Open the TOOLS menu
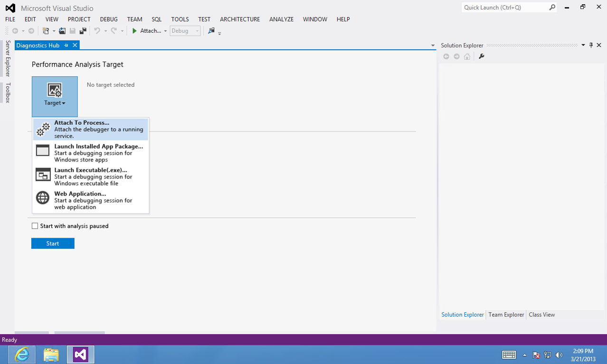Screen dimensions: 607x364 (x=180, y=19)
